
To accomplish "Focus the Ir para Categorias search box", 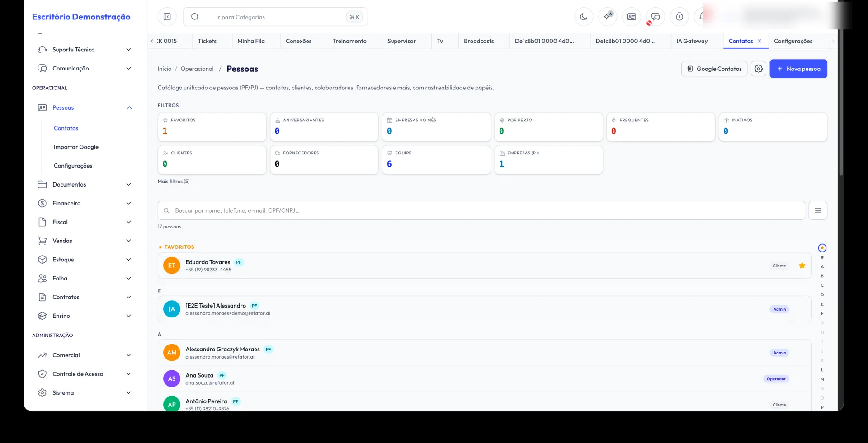I will click(275, 17).
